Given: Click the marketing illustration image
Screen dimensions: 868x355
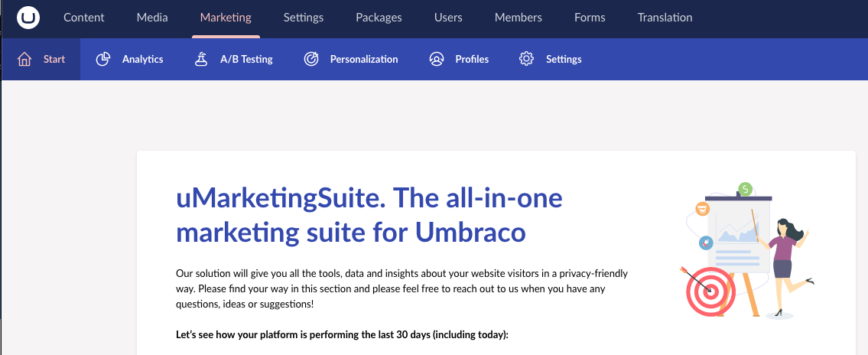Looking at the screenshot, I should 747,251.
